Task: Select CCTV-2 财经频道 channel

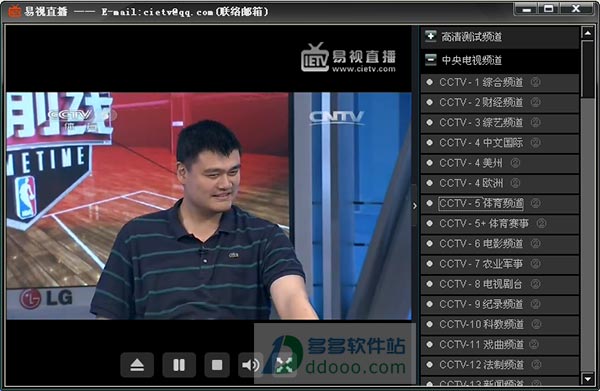Action: click(x=500, y=103)
